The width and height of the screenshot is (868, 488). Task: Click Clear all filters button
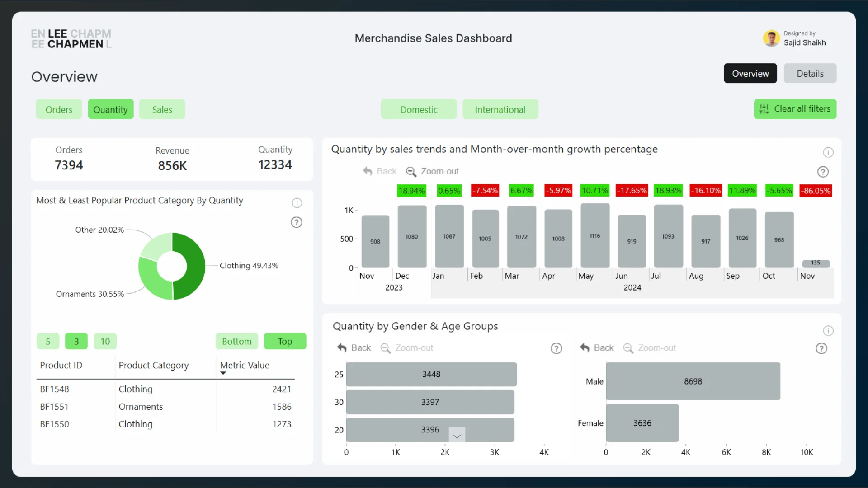[795, 109]
